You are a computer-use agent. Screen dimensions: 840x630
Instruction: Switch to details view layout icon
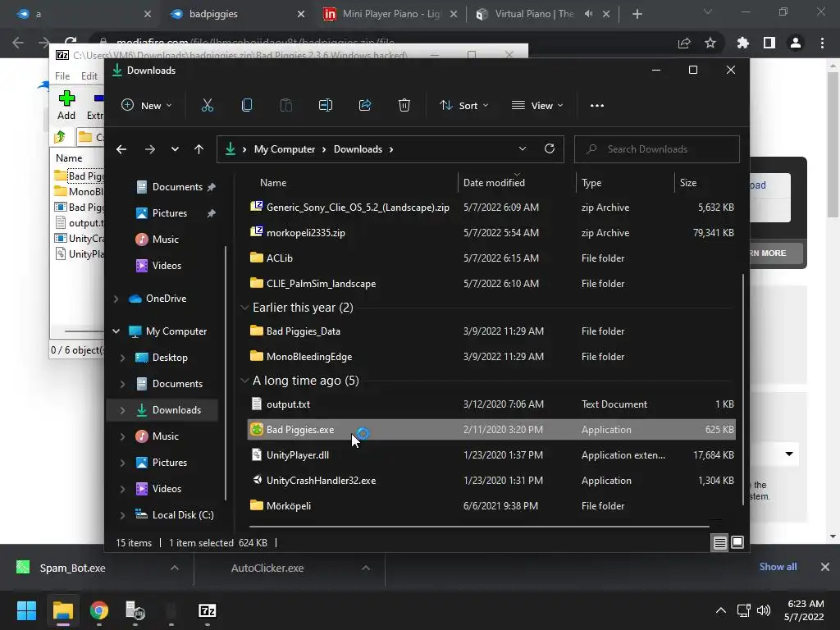click(x=720, y=543)
